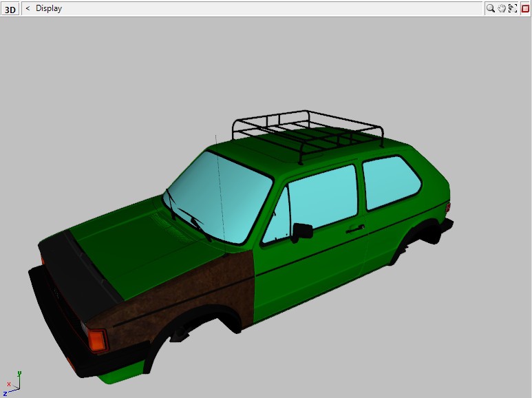Click the orange front turn signal light
This screenshot has height=398, width=532.
pyautogui.click(x=97, y=340)
